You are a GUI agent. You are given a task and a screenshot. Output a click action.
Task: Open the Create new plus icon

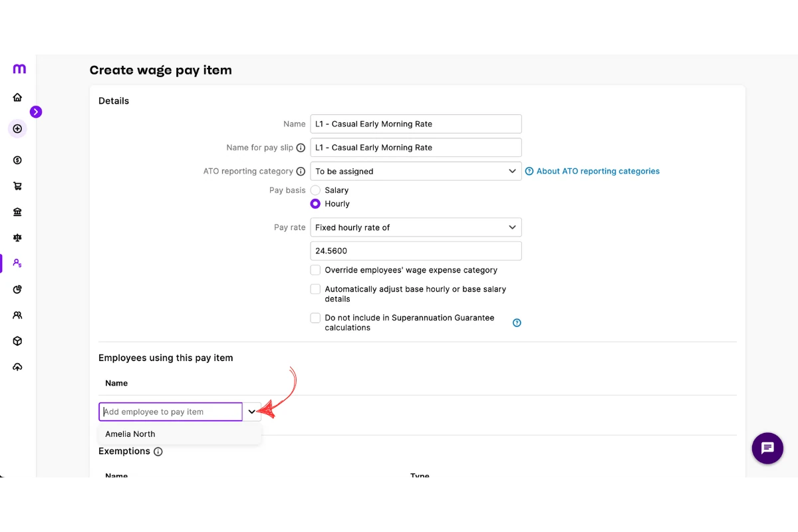point(17,128)
